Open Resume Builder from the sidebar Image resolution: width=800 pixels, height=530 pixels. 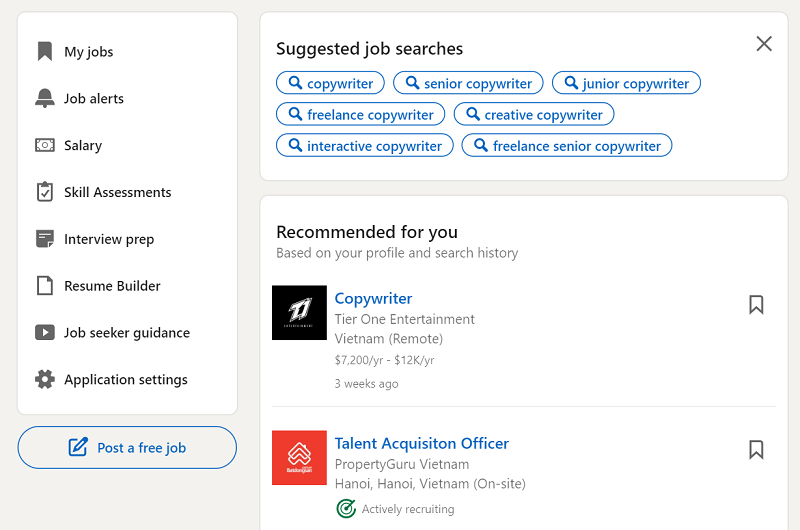pyautogui.click(x=112, y=286)
